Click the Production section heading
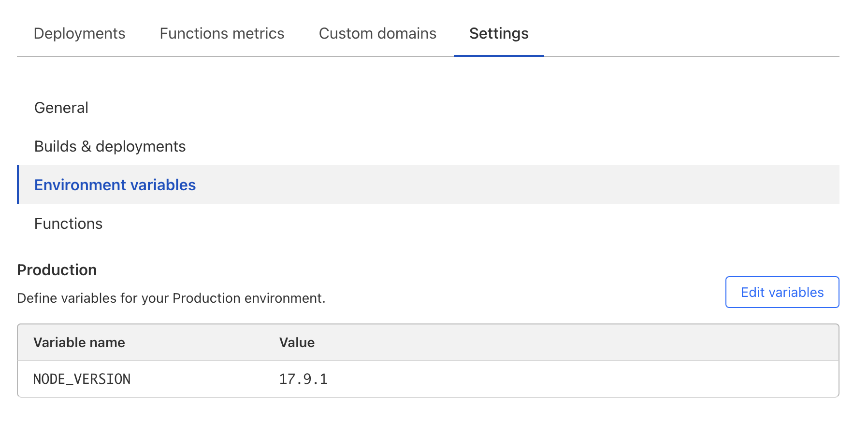This screenshot has width=868, height=421. [x=57, y=270]
